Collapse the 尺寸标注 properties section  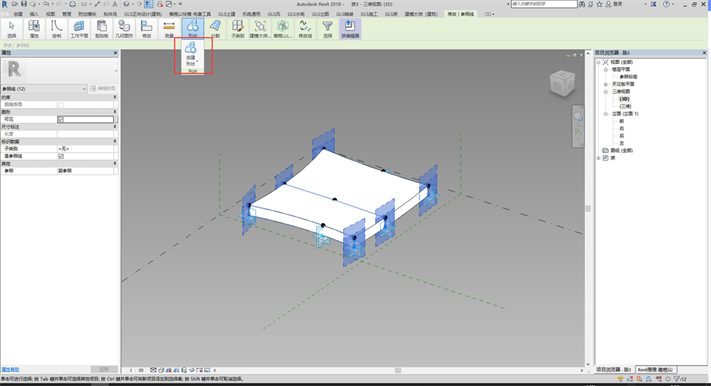tap(115, 127)
